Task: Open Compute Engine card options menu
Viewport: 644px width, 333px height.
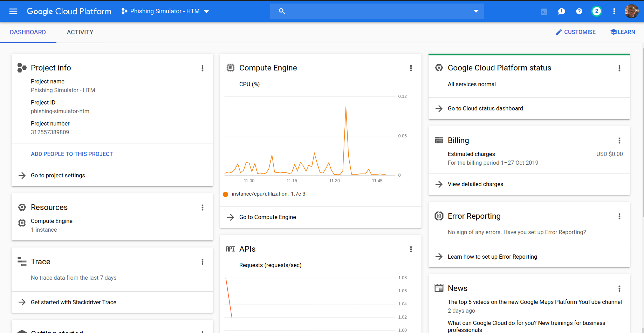Action: (x=411, y=68)
